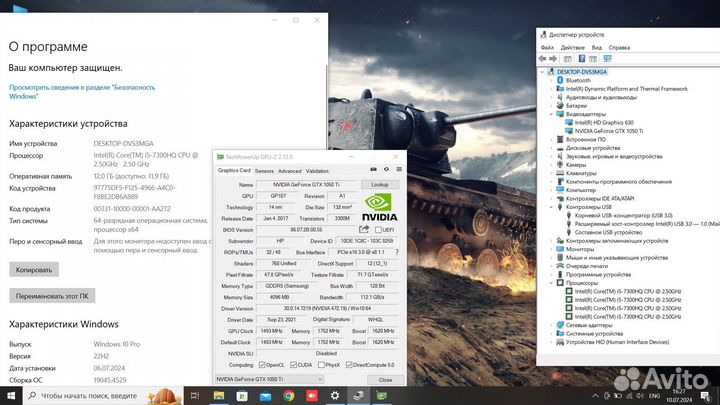The height and width of the screenshot is (405, 720).
Task: Click the Forward arrow in Device Manager toolbar
Action: tap(553, 59)
